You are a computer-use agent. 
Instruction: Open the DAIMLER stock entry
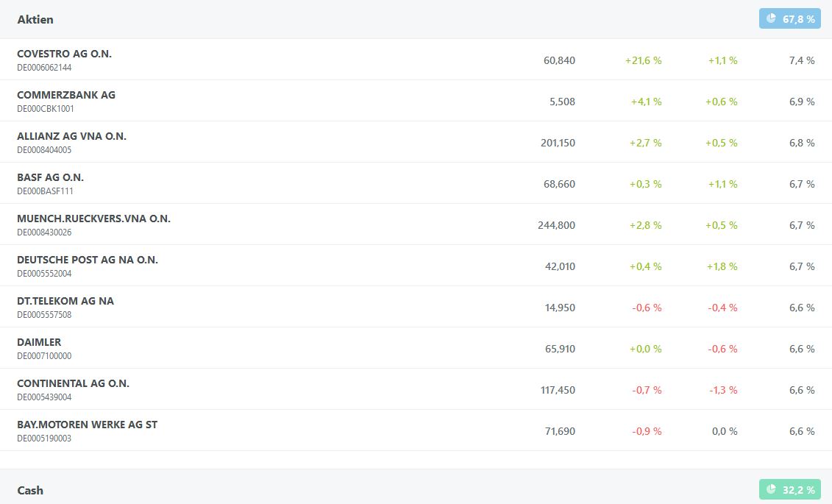(39, 342)
